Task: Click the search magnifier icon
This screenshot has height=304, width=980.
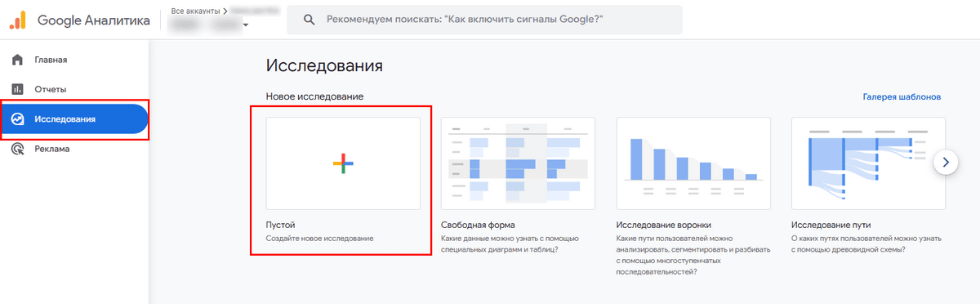Action: 309,20
